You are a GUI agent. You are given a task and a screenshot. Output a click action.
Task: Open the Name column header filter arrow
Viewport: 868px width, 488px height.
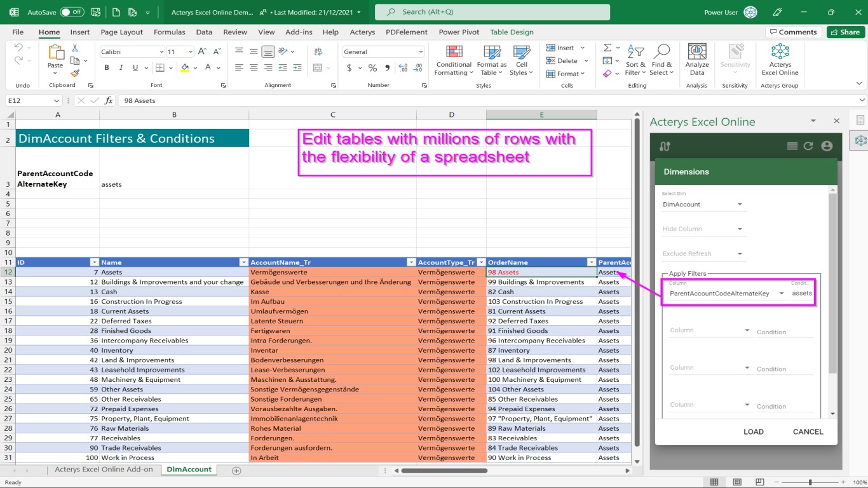pos(243,262)
